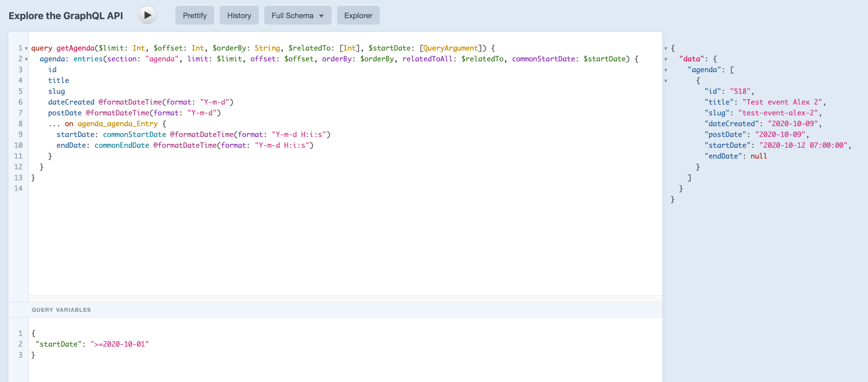Click the QUERY VARIABLES header
Viewport: 868px width, 382px height.
[61, 310]
